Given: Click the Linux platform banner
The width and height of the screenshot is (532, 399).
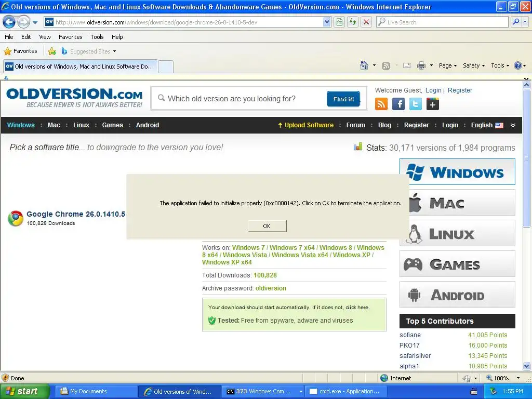Looking at the screenshot, I should [x=457, y=233].
